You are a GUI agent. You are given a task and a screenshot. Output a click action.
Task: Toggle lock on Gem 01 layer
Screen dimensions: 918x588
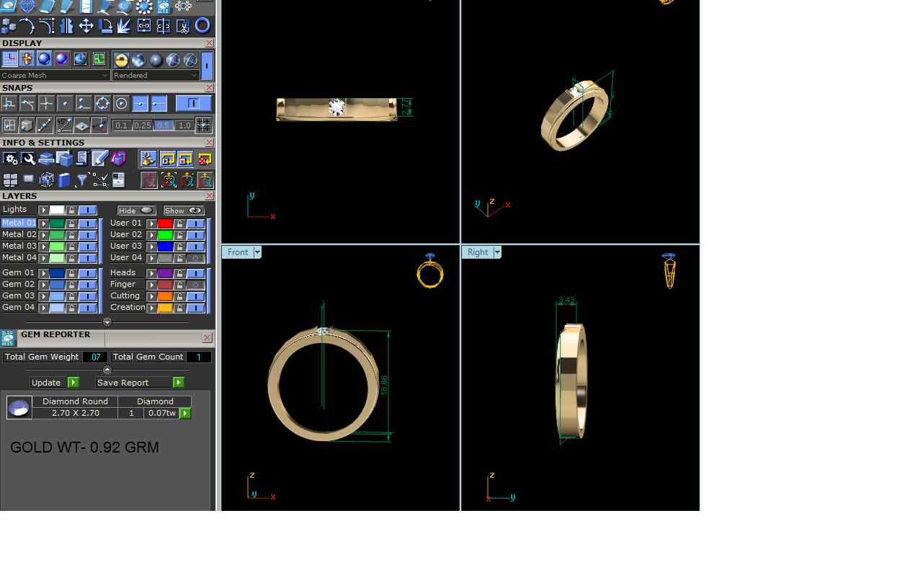(x=71, y=273)
